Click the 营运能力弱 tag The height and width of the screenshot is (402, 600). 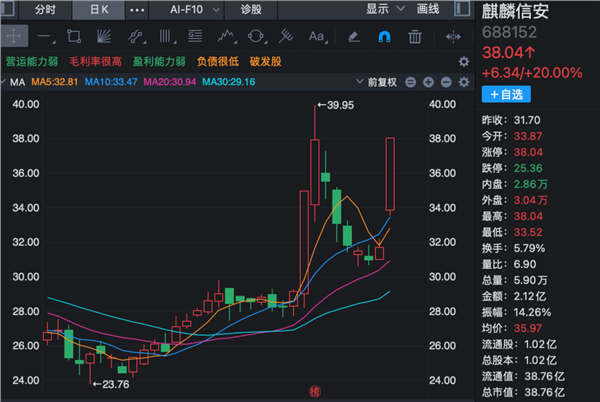tap(32, 62)
